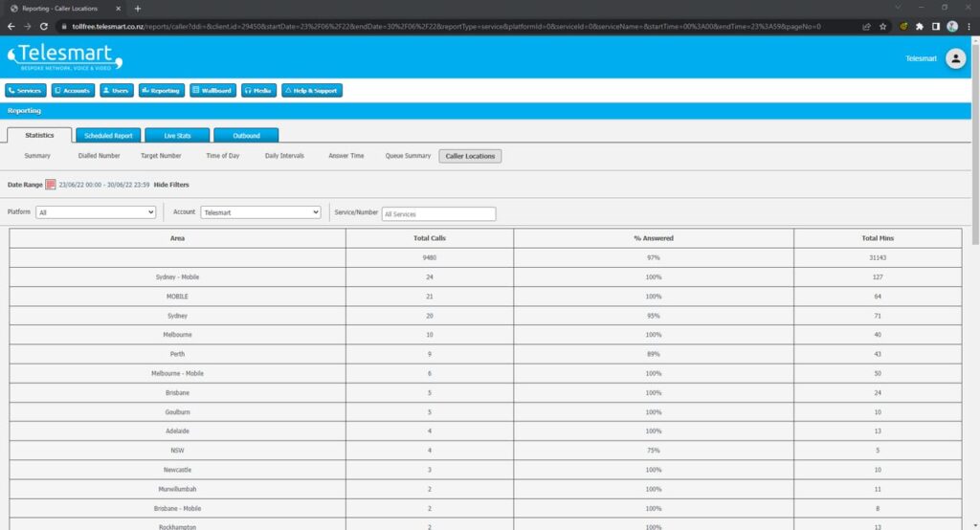Viewport: 980px width, 530px height.
Task: Click the Goulburn area cell
Action: pyautogui.click(x=177, y=412)
